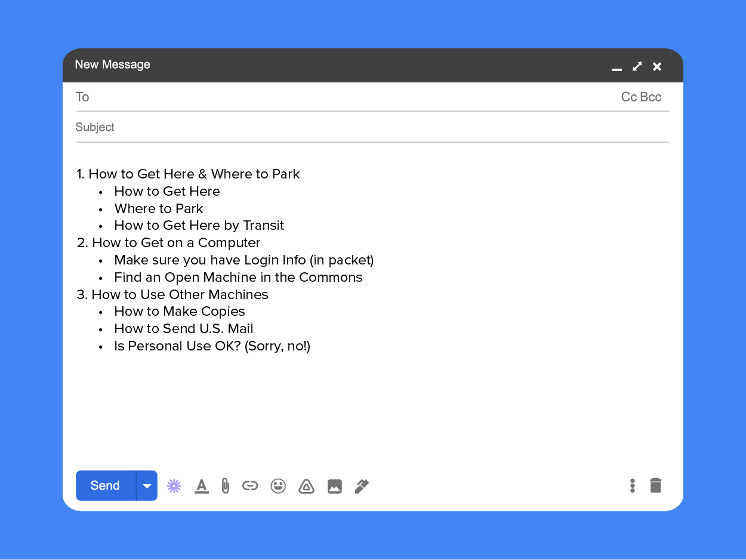Open text formatting options icon
Image resolution: width=746 pixels, height=560 pixels.
pos(202,486)
